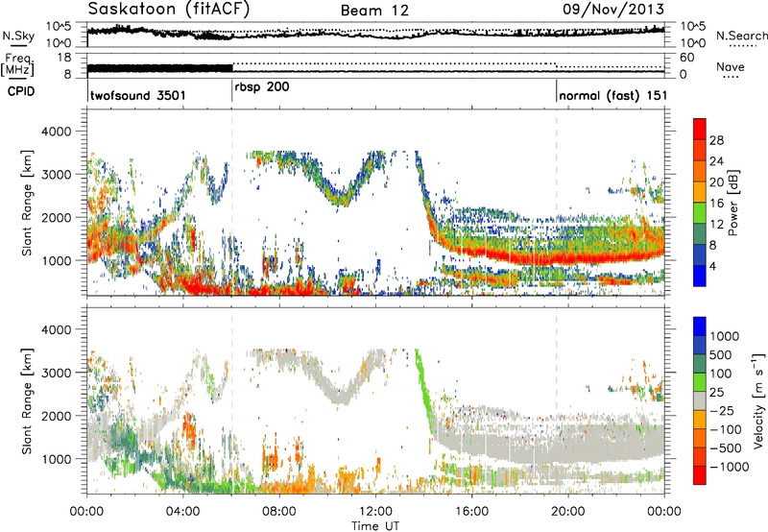This screenshot has width=768, height=532.
Task: Click the CPID marker line before "normal (fast) 151"
Action: click(x=557, y=91)
